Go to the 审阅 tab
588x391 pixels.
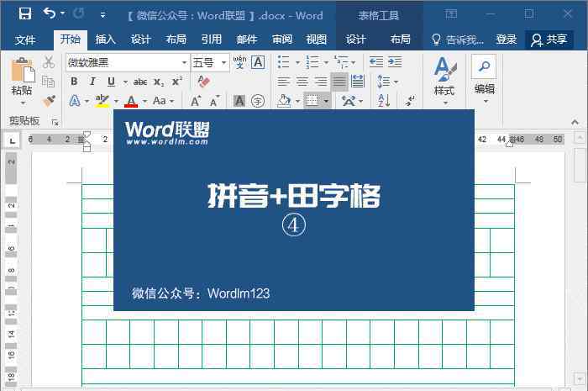click(x=282, y=39)
